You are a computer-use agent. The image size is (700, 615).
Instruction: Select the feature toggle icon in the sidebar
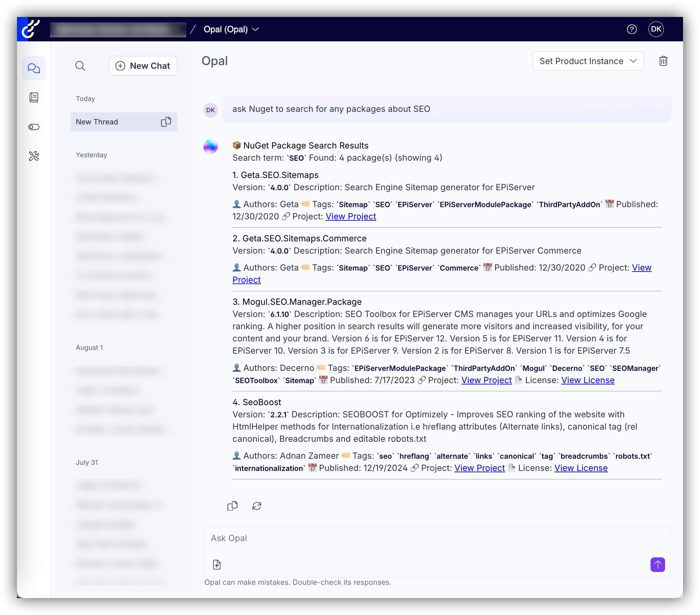coord(34,126)
